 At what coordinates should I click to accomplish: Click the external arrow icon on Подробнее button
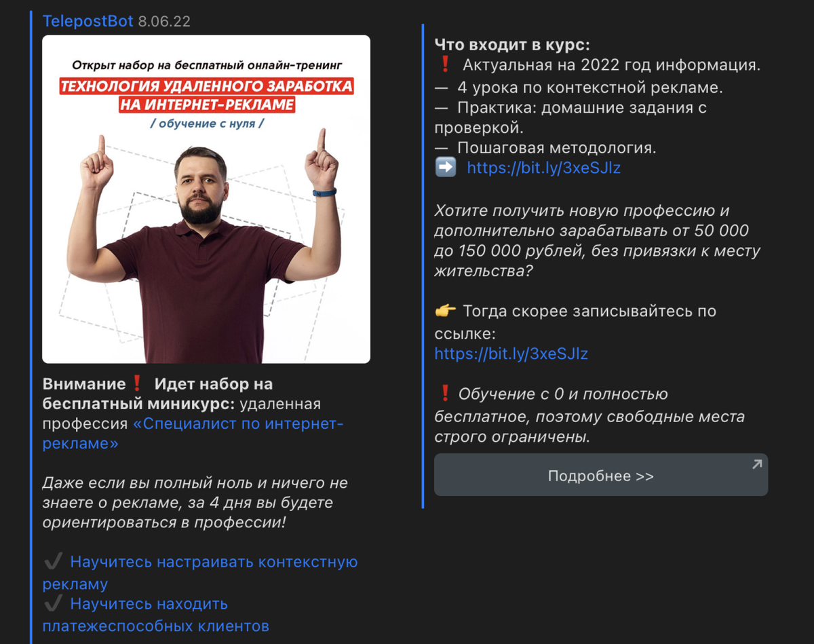[x=757, y=465]
